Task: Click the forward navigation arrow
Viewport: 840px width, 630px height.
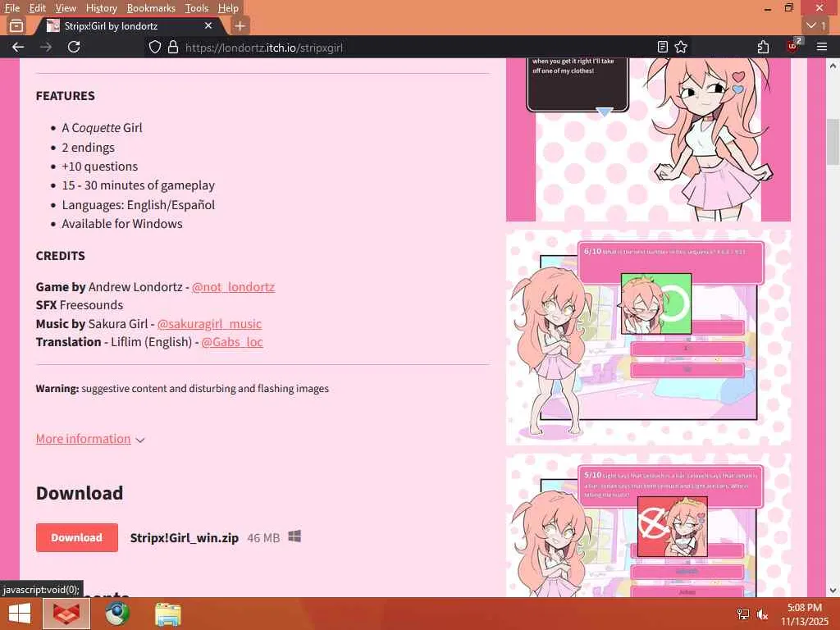Action: coord(46,47)
